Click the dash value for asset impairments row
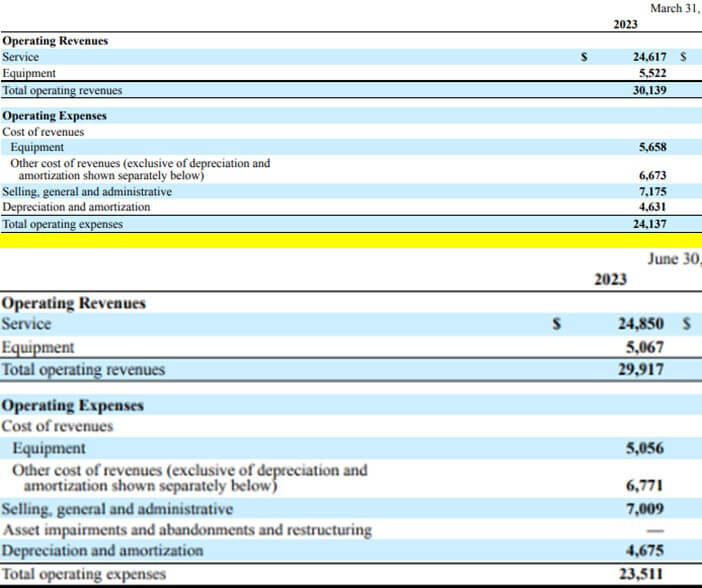 pos(655,531)
